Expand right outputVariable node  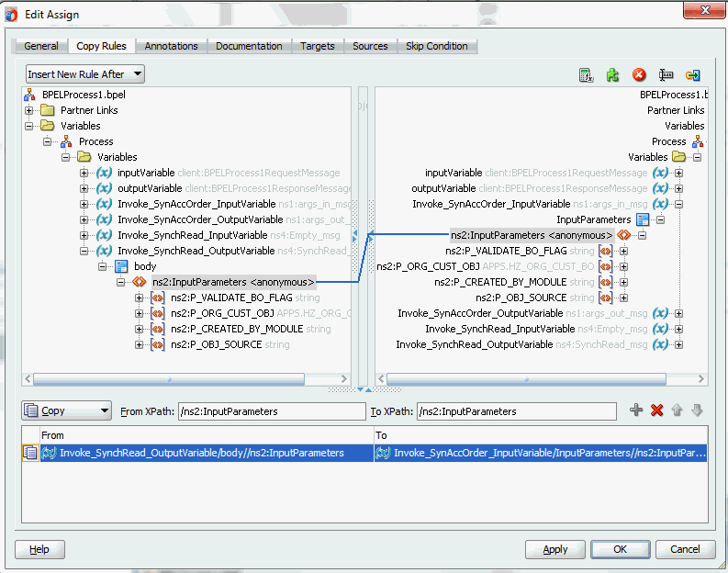[x=678, y=188]
